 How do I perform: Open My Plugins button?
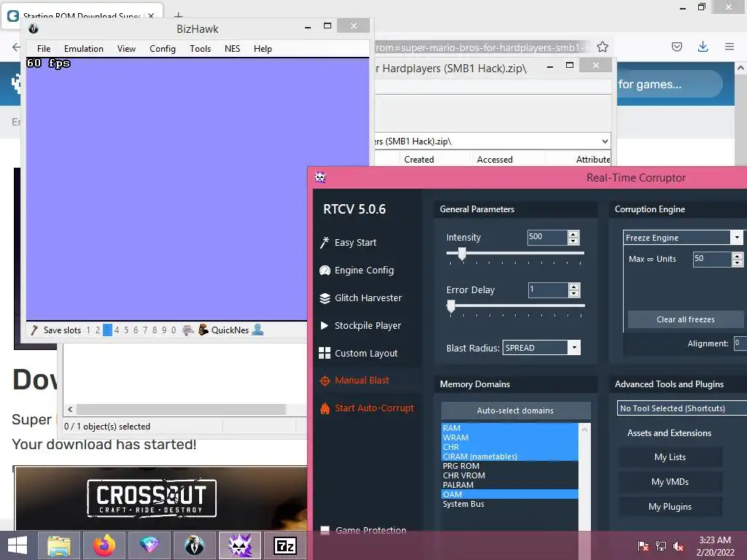670,507
